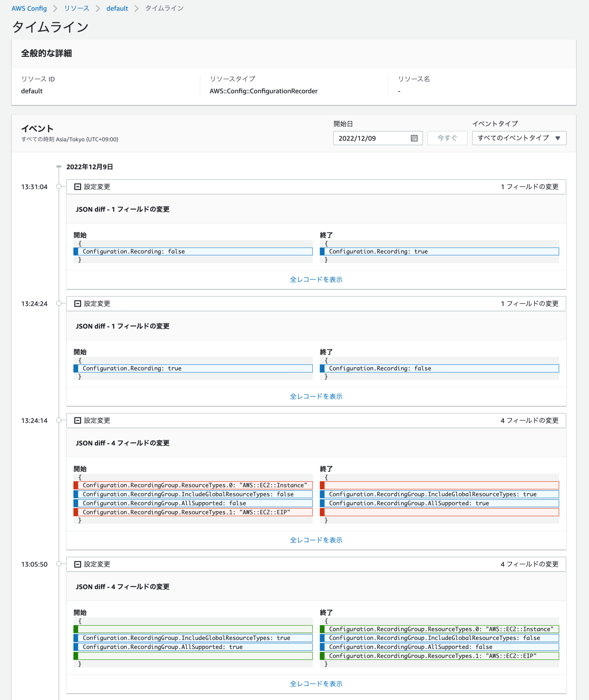Collapse the 13:05:50 設定変更 event panel

click(77, 564)
